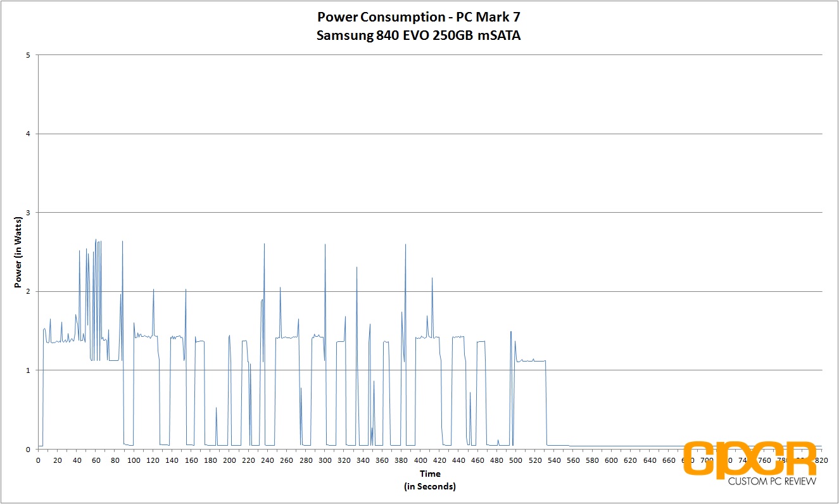Screen dimensions: 839x504
Task: Click the time axis tick label '240'
Action: (x=267, y=460)
